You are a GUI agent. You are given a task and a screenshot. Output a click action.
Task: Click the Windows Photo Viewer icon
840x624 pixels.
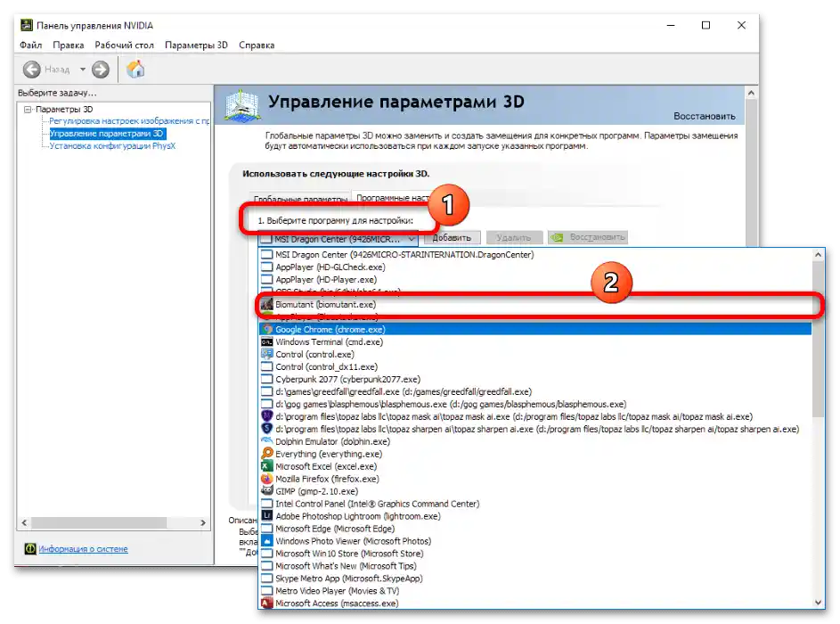pos(266,540)
